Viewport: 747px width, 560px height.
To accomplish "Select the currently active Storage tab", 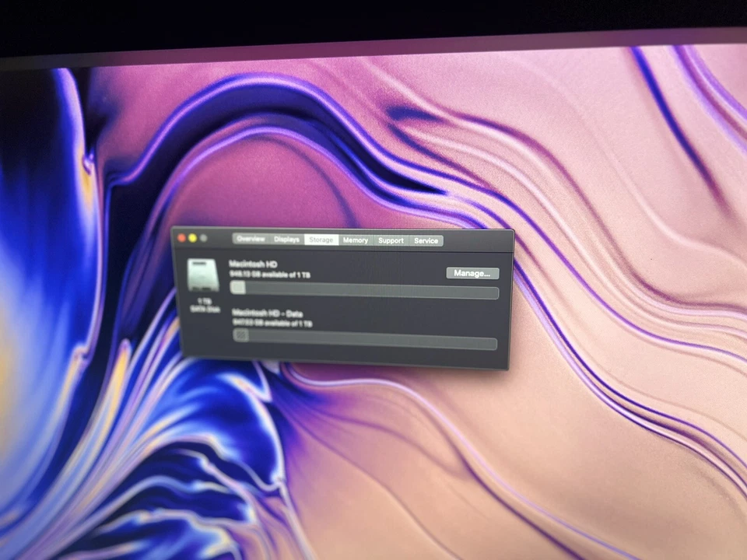I will (x=321, y=240).
